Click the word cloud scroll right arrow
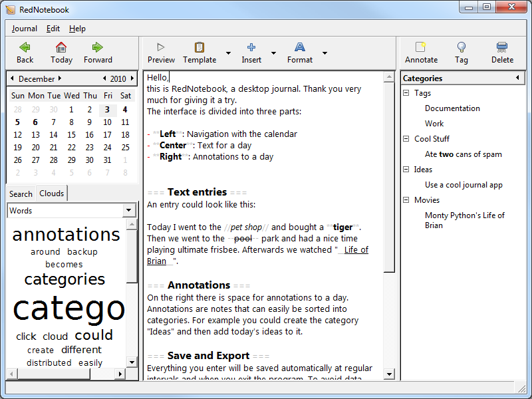 [120, 374]
